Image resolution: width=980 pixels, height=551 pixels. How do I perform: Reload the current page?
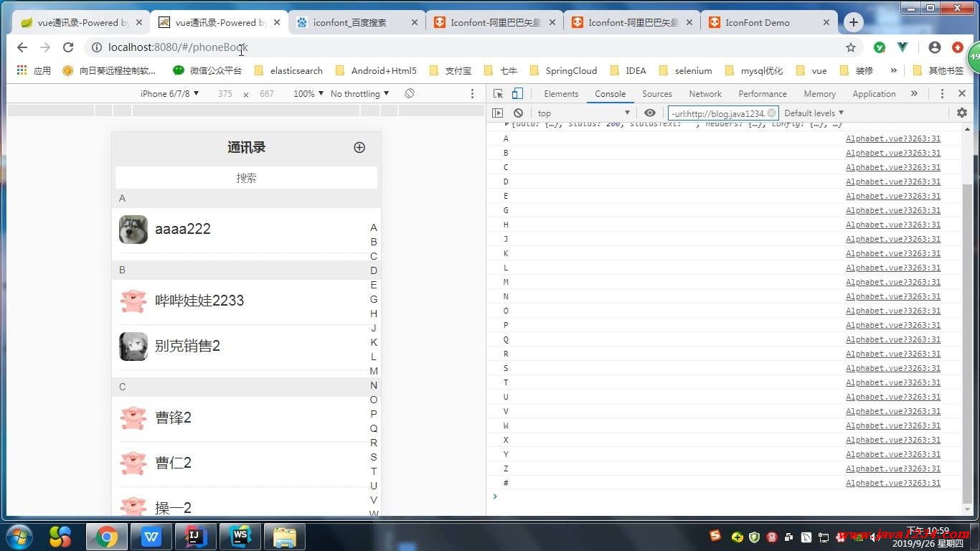click(x=68, y=47)
